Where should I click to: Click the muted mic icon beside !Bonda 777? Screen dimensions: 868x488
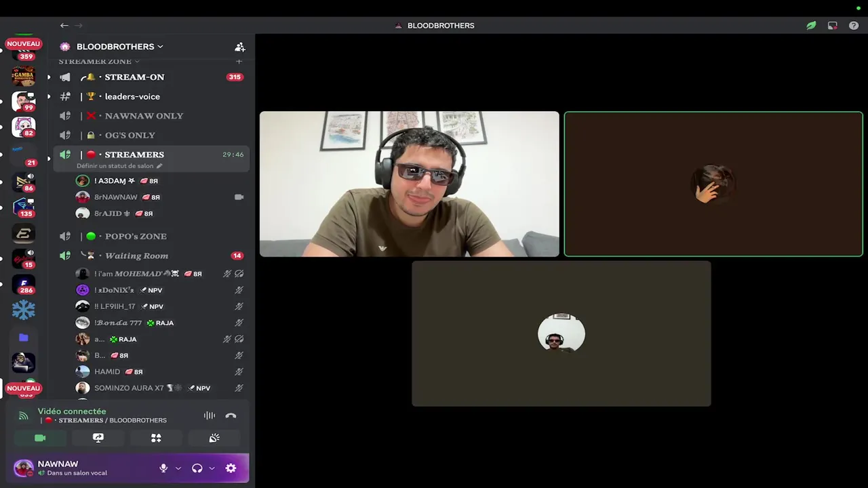coord(239,323)
